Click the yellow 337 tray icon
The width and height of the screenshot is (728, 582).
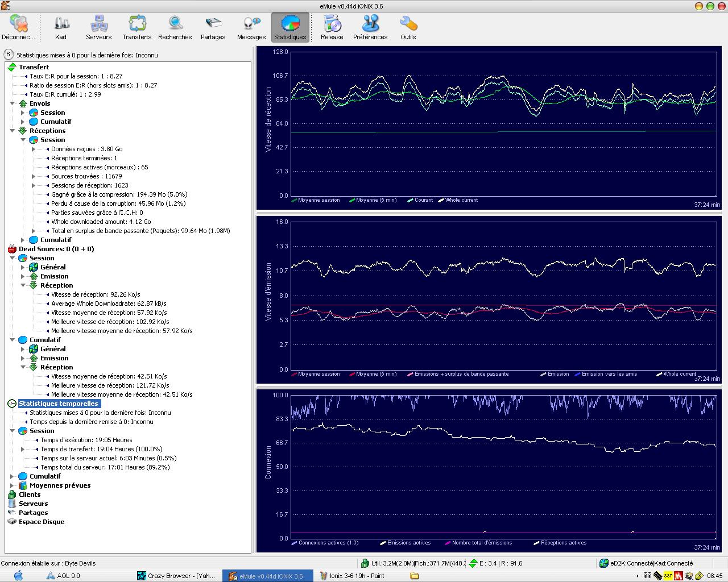[668, 576]
